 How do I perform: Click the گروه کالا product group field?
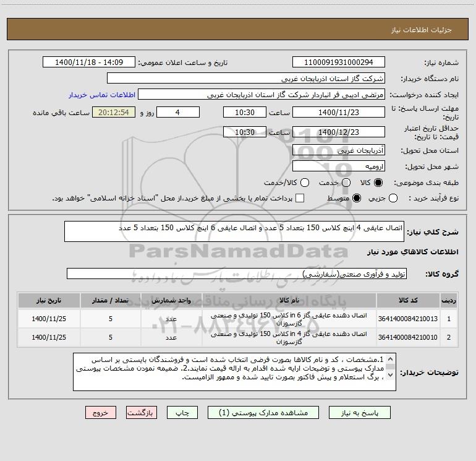[237, 274]
